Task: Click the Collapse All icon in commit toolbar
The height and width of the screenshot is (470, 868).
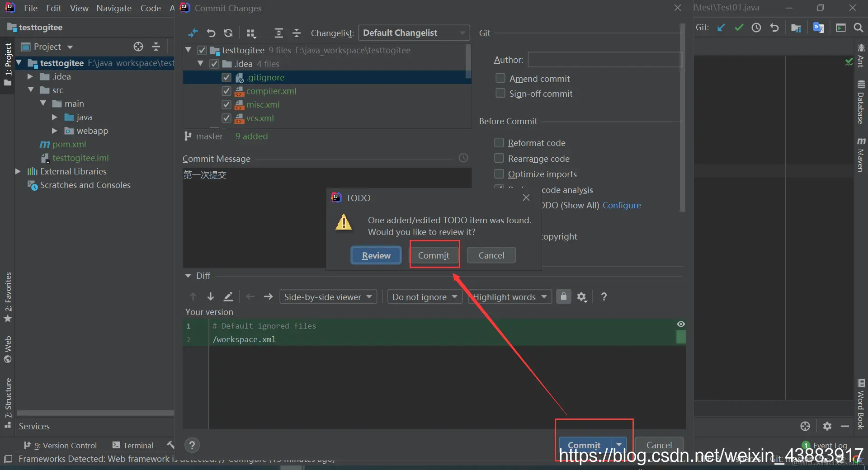Action: 297,33
